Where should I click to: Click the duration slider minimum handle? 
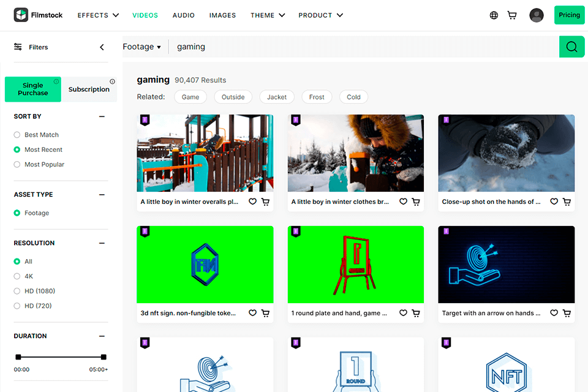18,357
